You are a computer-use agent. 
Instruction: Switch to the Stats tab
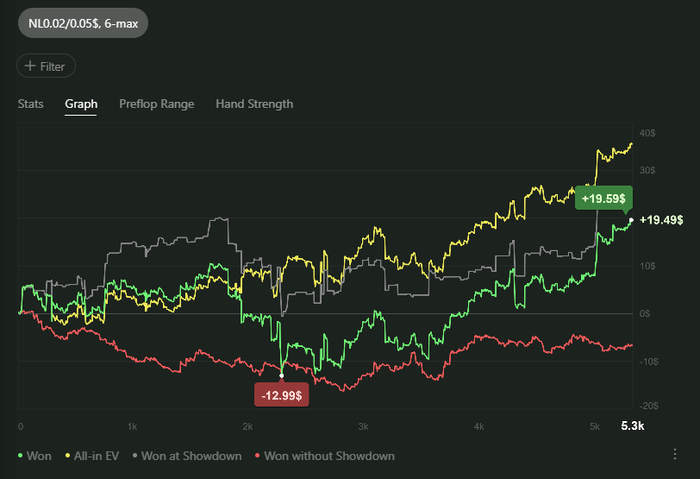pyautogui.click(x=31, y=104)
